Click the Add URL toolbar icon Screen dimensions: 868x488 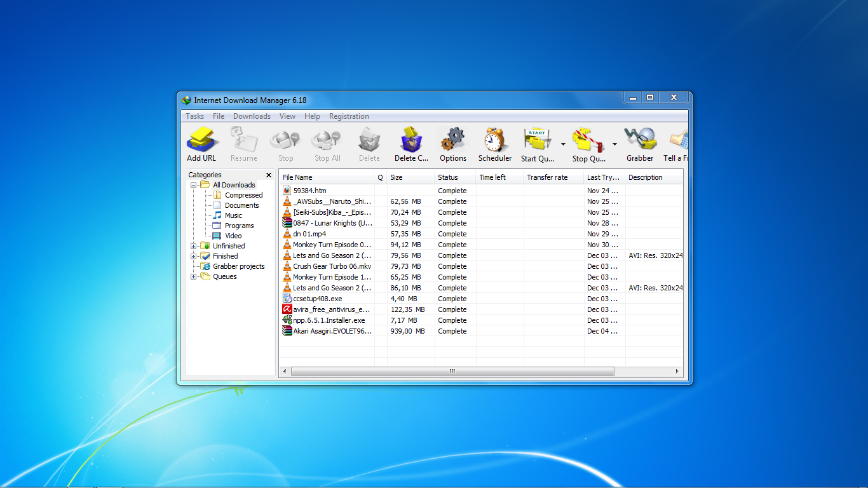tap(201, 140)
